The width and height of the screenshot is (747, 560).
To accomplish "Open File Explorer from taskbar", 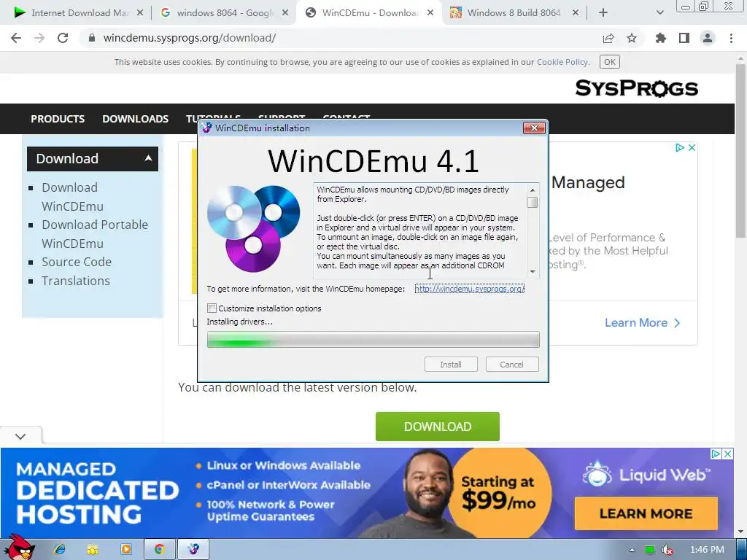I will click(93, 550).
